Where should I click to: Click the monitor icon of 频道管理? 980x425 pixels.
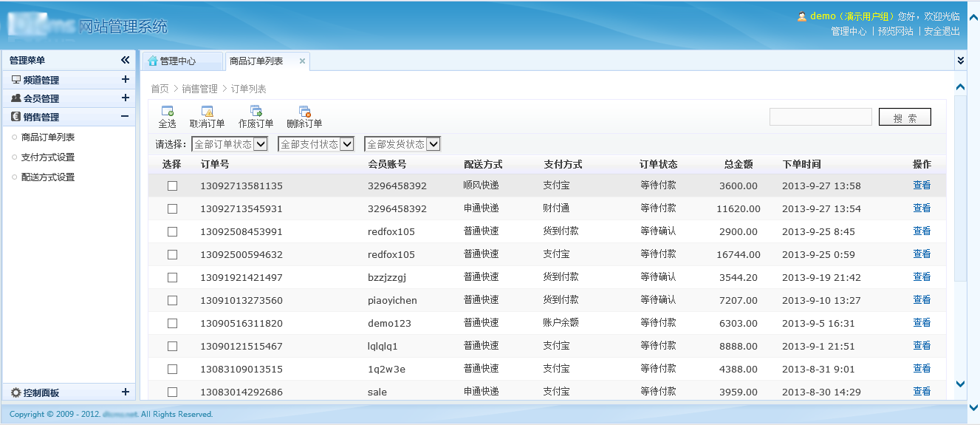[x=16, y=80]
